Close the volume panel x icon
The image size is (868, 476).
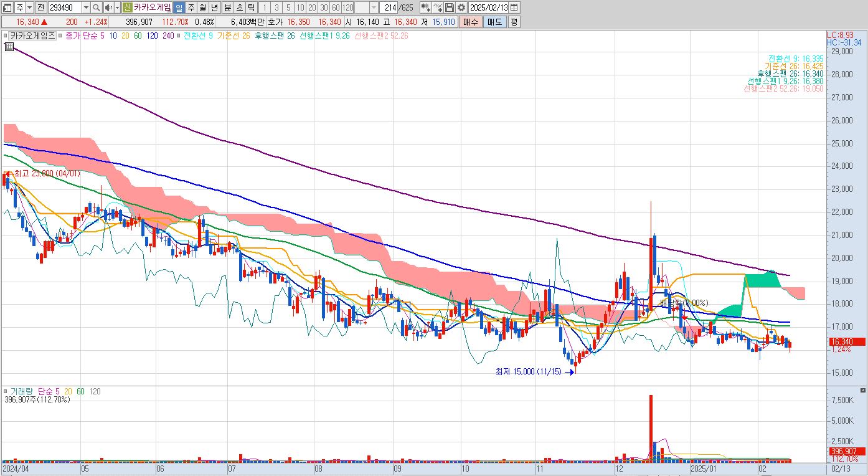[862, 390]
